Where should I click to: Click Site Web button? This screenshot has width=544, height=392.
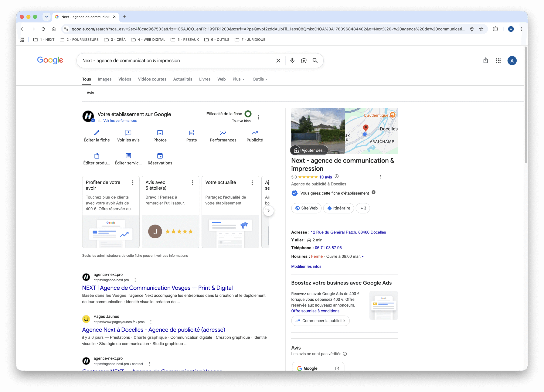click(x=306, y=208)
